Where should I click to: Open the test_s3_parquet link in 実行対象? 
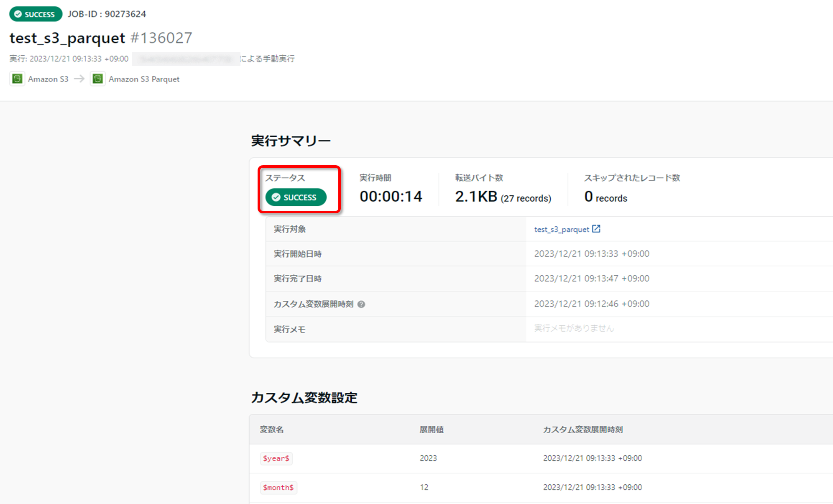pos(561,229)
